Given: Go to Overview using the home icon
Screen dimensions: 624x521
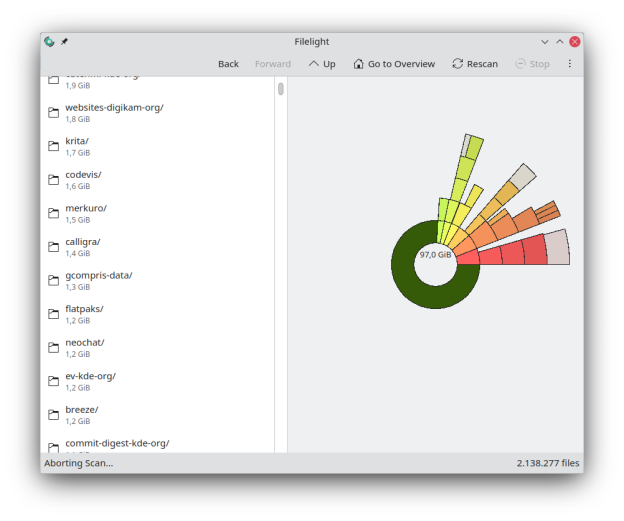Looking at the screenshot, I should (x=359, y=64).
